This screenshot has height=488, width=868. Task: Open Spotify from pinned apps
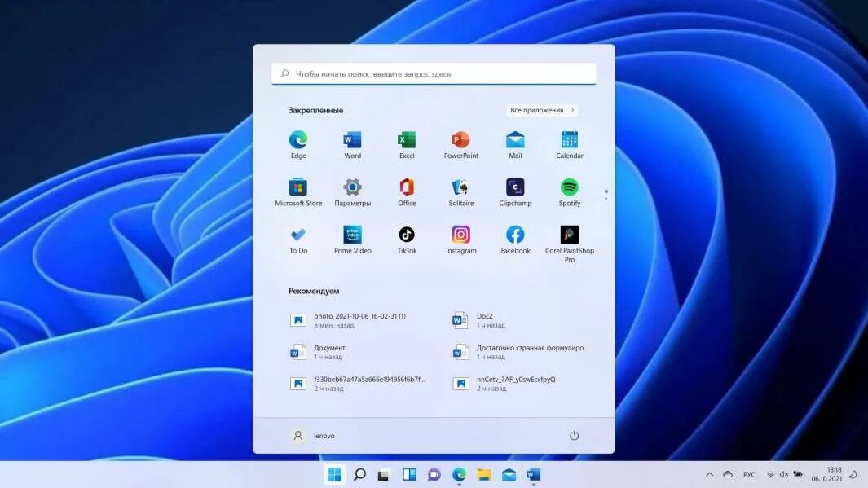(x=570, y=192)
